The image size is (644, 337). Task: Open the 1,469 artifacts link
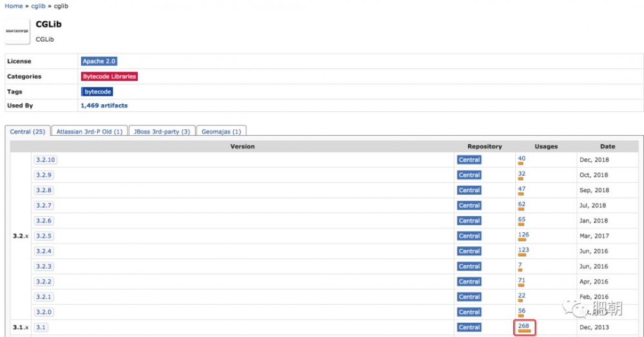[x=104, y=105]
